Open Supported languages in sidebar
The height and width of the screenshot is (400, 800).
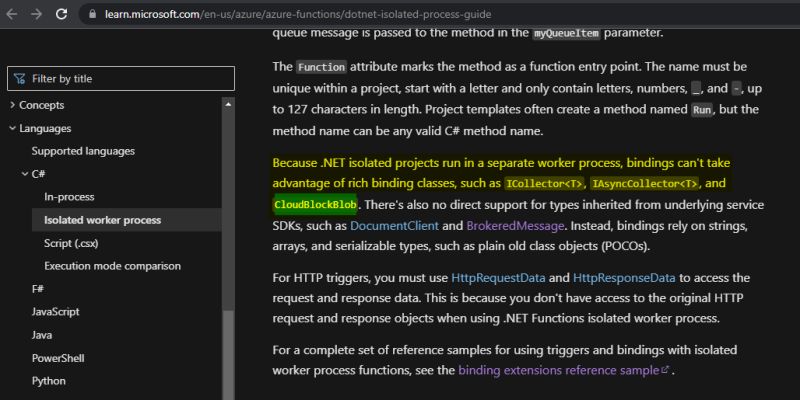tap(83, 151)
